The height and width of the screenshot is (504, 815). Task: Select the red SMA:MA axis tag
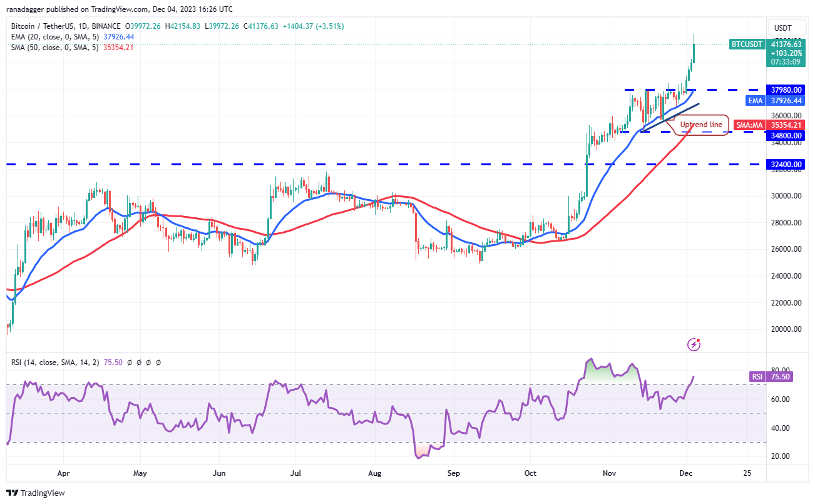coord(749,125)
